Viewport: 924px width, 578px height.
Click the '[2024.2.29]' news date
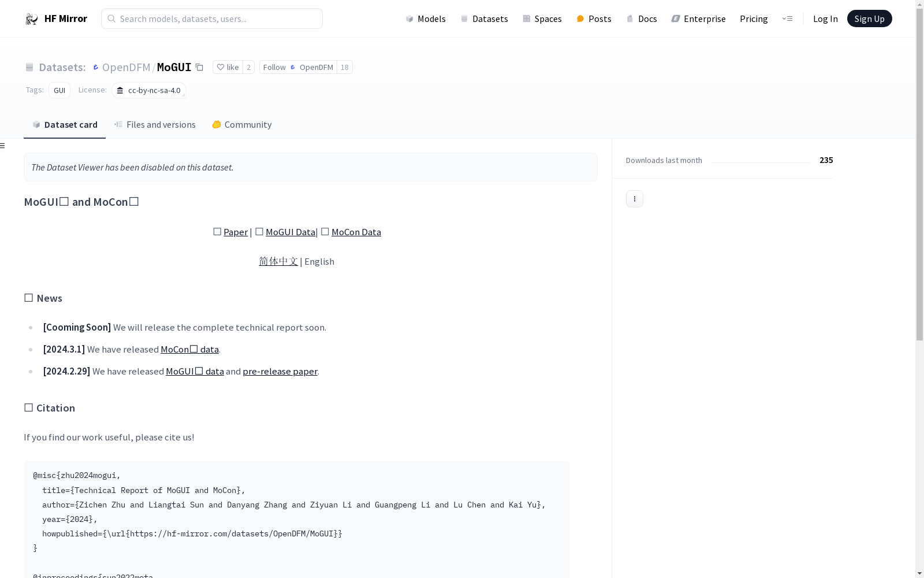[66, 371]
